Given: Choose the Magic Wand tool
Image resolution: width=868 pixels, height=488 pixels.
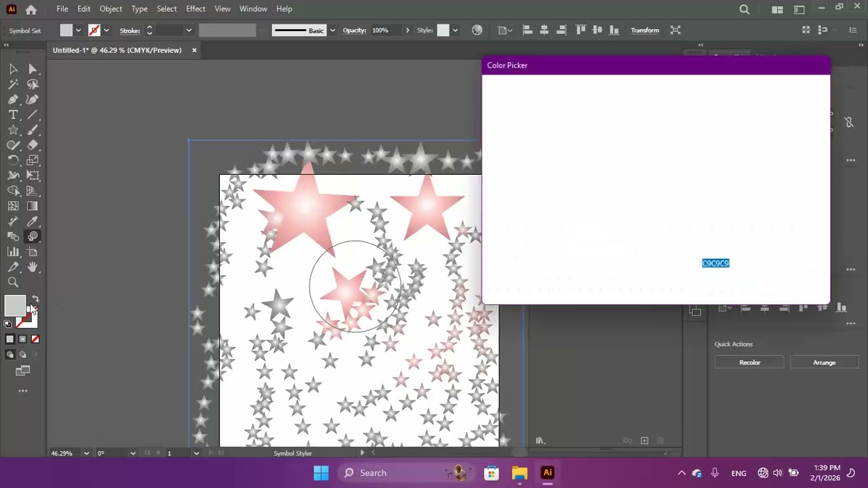Looking at the screenshot, I should pos(13,85).
